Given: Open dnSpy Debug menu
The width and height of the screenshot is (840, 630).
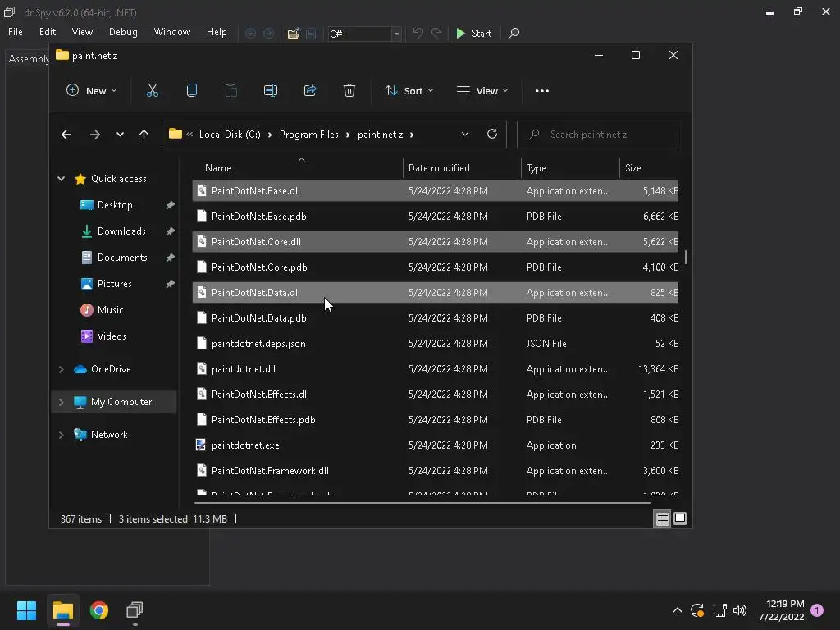Looking at the screenshot, I should 123,32.
